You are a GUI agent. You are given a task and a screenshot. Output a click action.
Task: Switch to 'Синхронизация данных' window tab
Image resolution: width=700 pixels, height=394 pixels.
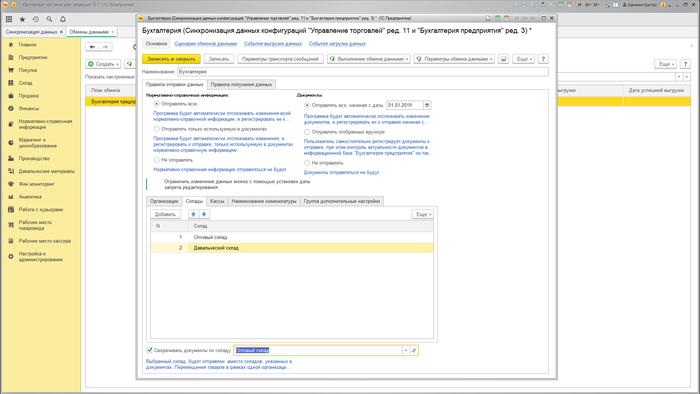pos(31,32)
